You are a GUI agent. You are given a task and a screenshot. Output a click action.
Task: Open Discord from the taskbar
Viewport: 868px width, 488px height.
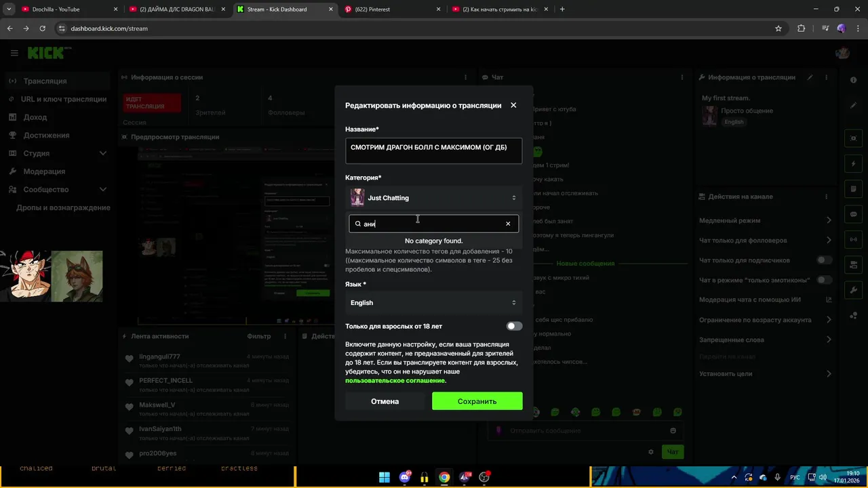(x=405, y=477)
